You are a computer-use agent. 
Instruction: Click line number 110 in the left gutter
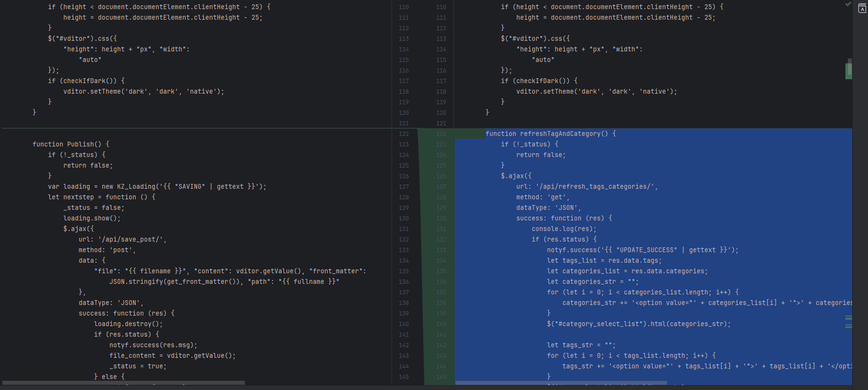(404, 7)
